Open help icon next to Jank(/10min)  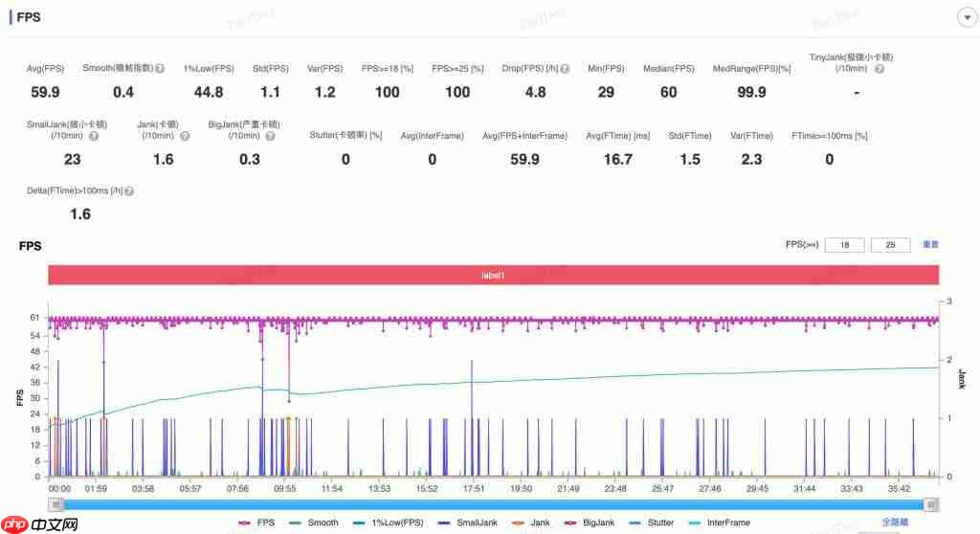(x=185, y=136)
